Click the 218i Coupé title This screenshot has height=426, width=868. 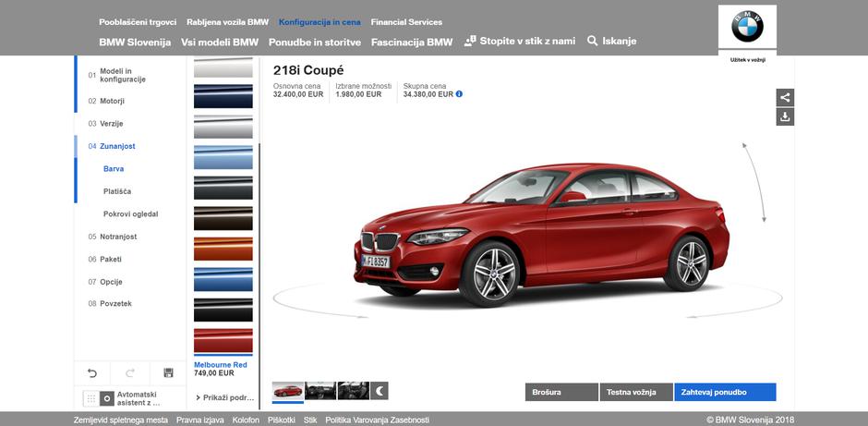(308, 71)
